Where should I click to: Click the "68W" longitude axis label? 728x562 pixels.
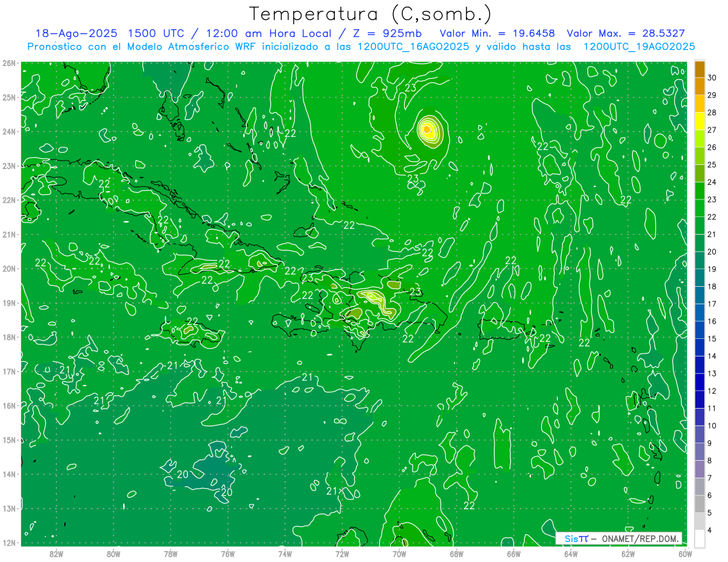(x=457, y=554)
